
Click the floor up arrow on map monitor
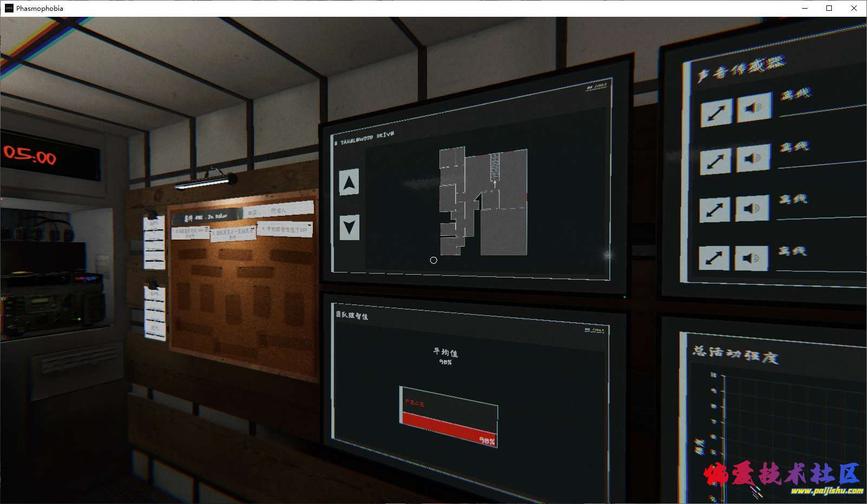coord(349,183)
